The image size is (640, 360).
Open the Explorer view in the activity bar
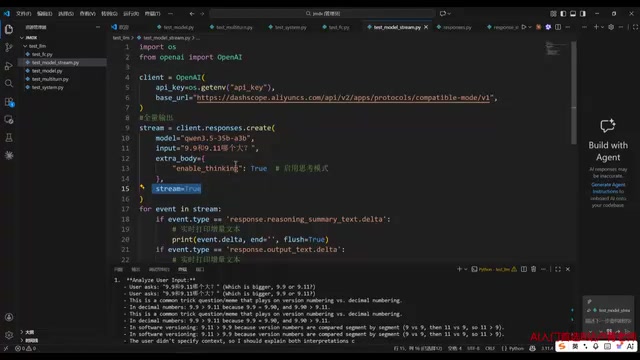(x=9, y=29)
